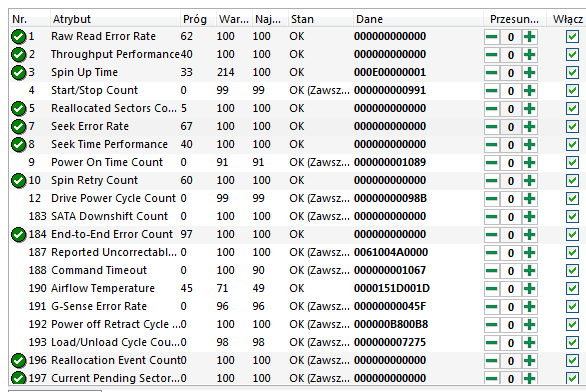This screenshot has height=392, width=586.
Task: Increase offset for Power On Time Count
Action: [530, 163]
